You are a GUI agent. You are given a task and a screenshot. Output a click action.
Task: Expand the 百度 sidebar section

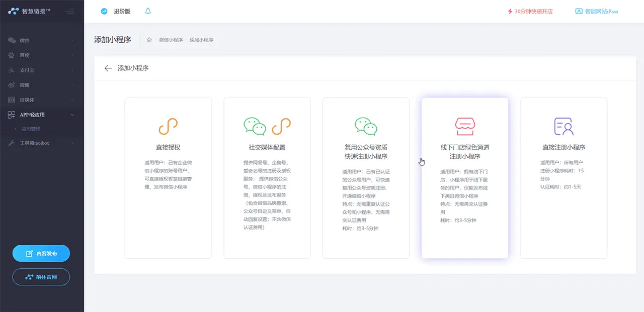coord(41,55)
